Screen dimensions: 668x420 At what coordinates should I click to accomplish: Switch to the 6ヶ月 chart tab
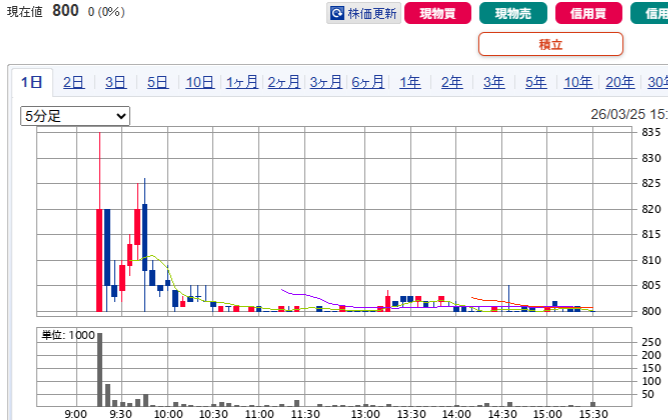[x=368, y=83]
